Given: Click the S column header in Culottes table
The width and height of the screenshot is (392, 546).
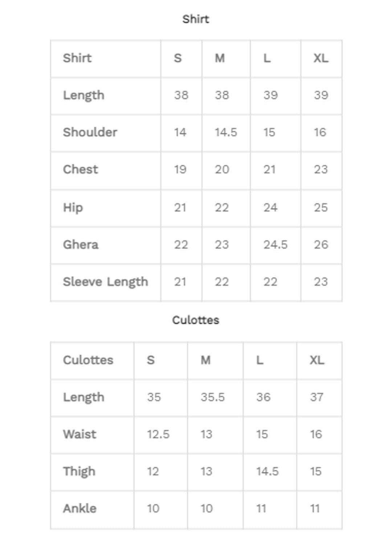Looking at the screenshot, I should click(151, 360).
